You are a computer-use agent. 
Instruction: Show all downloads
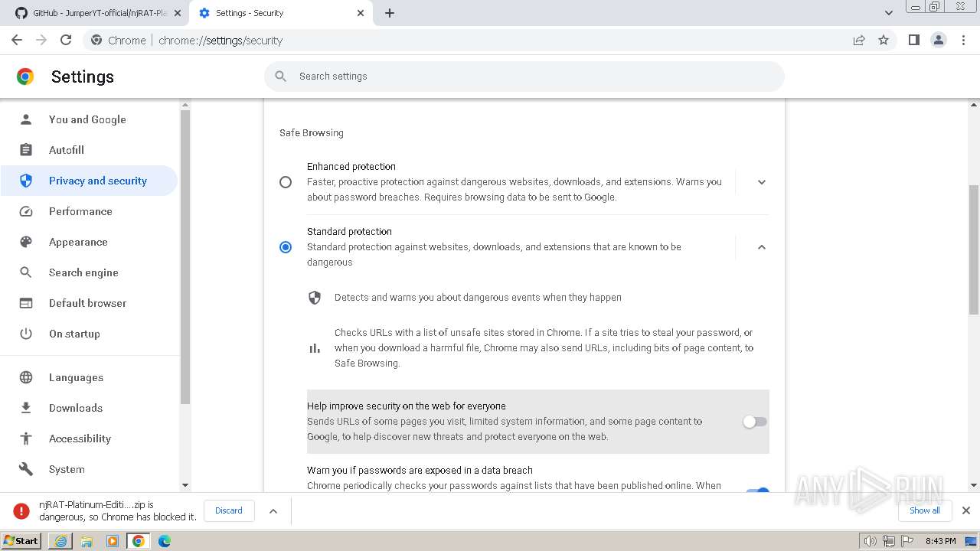[925, 510]
